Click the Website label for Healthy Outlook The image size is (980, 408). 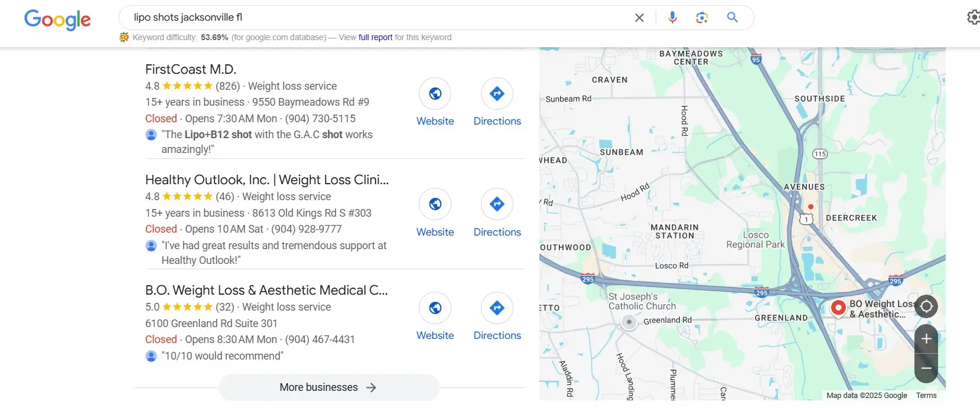coord(435,232)
